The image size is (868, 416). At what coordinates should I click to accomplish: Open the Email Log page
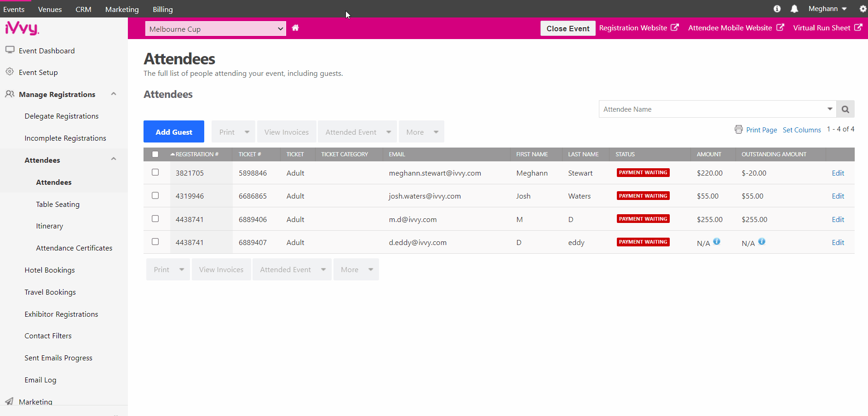(x=40, y=380)
